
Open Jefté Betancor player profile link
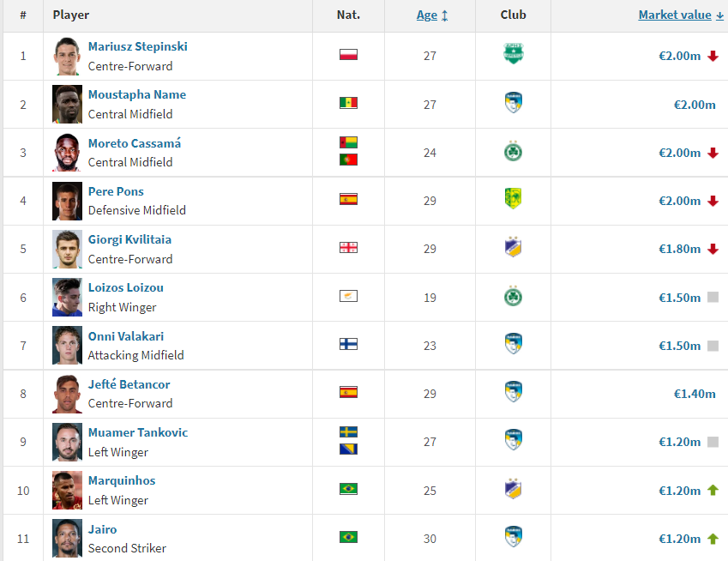click(129, 384)
